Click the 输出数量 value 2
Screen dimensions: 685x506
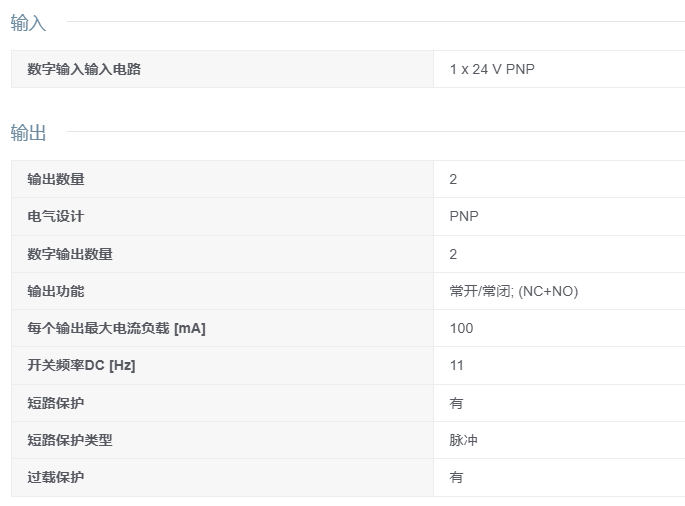(x=453, y=179)
